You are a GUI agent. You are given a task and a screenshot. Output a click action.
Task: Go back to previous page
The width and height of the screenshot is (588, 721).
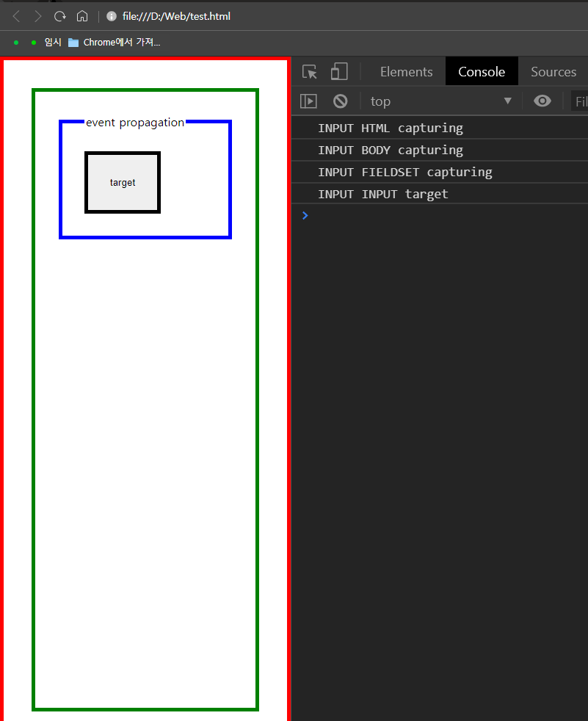point(17,17)
